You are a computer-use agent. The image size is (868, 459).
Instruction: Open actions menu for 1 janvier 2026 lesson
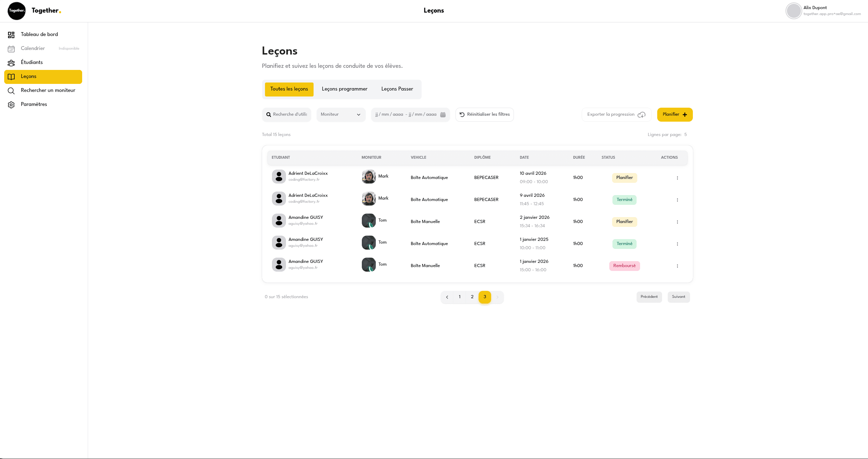pos(677,266)
